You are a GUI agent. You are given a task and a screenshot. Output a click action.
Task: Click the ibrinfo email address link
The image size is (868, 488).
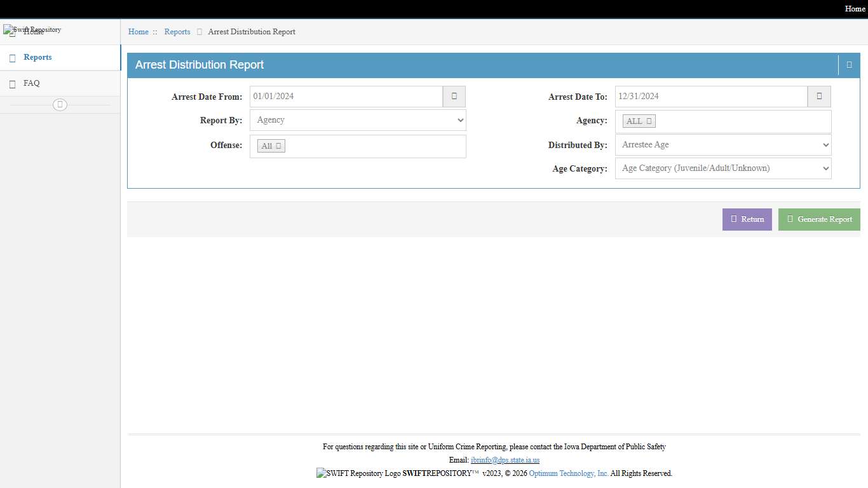click(x=505, y=460)
